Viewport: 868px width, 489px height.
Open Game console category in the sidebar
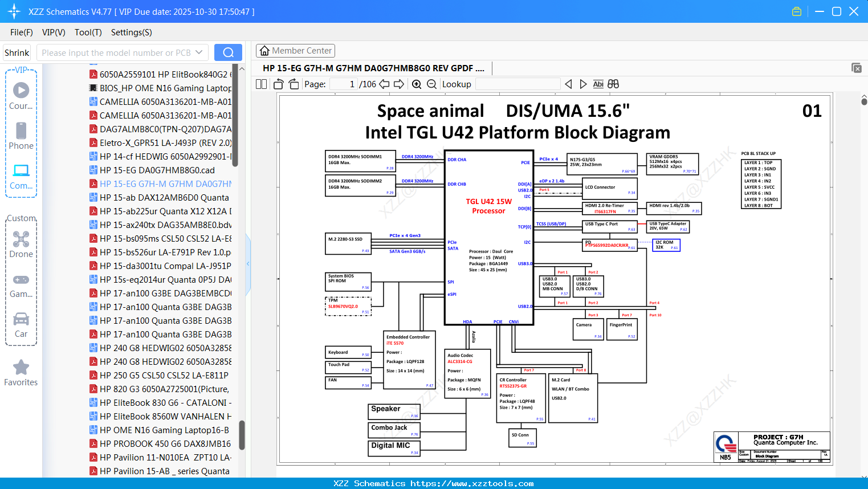[21, 286]
